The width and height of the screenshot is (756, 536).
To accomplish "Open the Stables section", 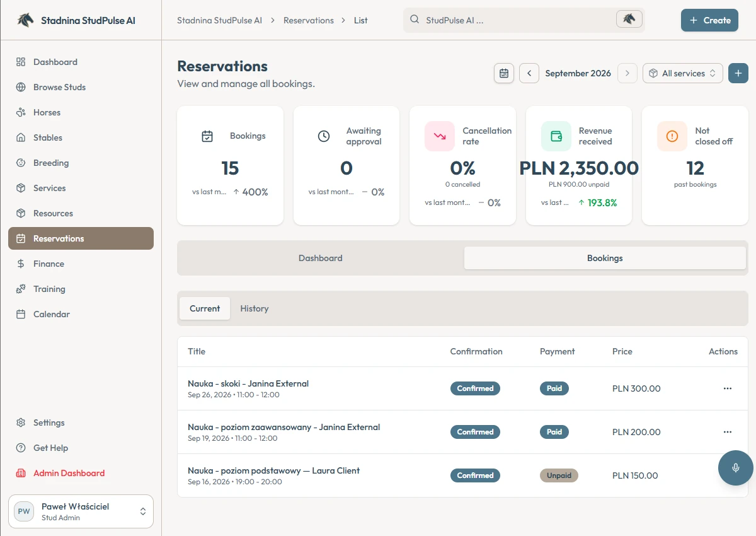I will 81,137.
